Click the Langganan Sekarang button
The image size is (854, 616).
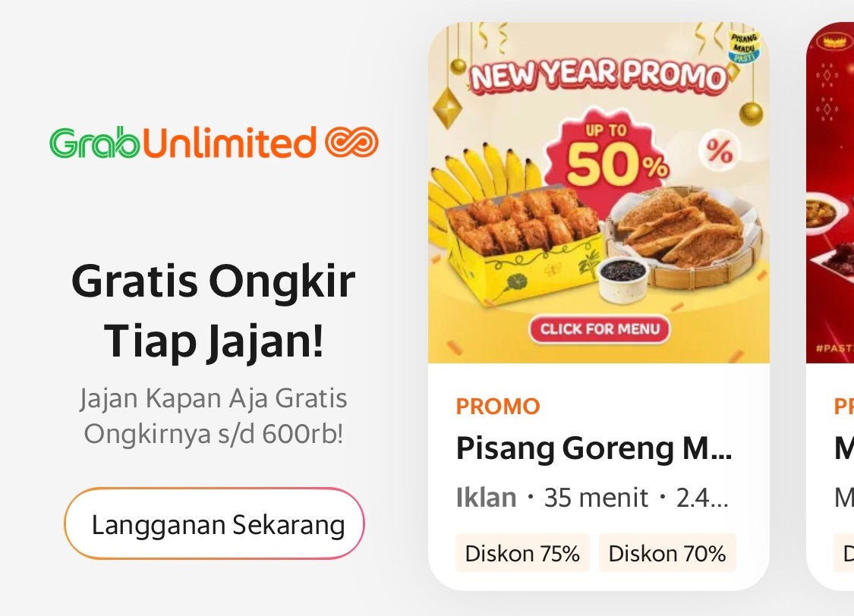click(214, 523)
